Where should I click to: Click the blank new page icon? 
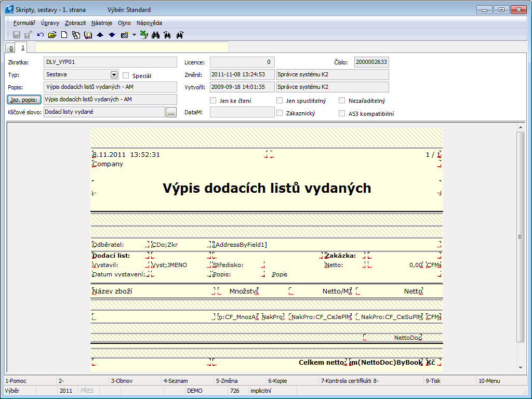click(x=64, y=35)
